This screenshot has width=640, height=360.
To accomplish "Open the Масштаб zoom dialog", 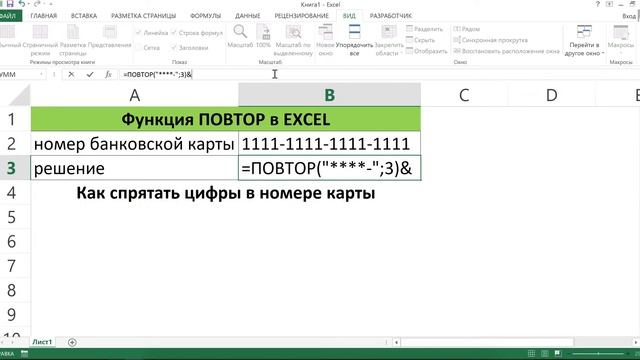I will tap(240, 37).
